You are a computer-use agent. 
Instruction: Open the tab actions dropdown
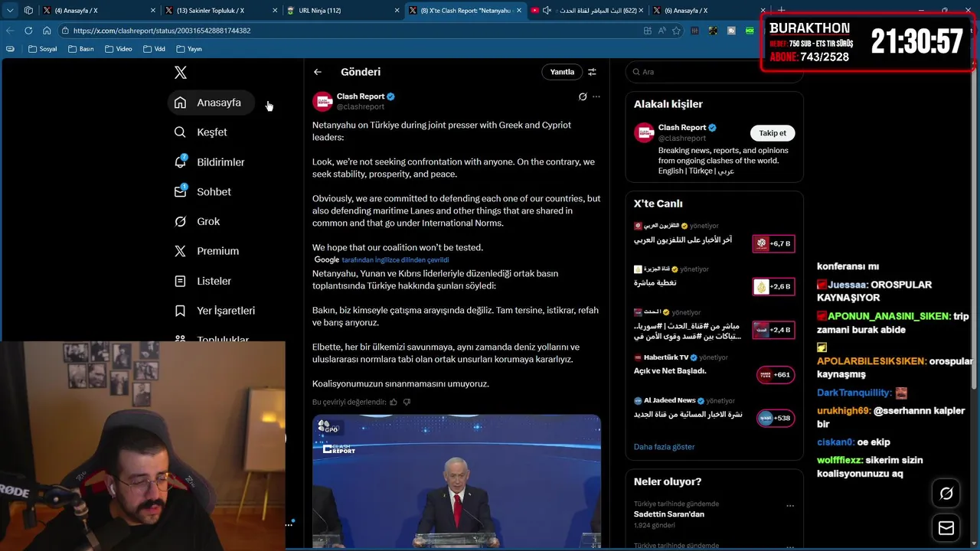pyautogui.click(x=10, y=11)
